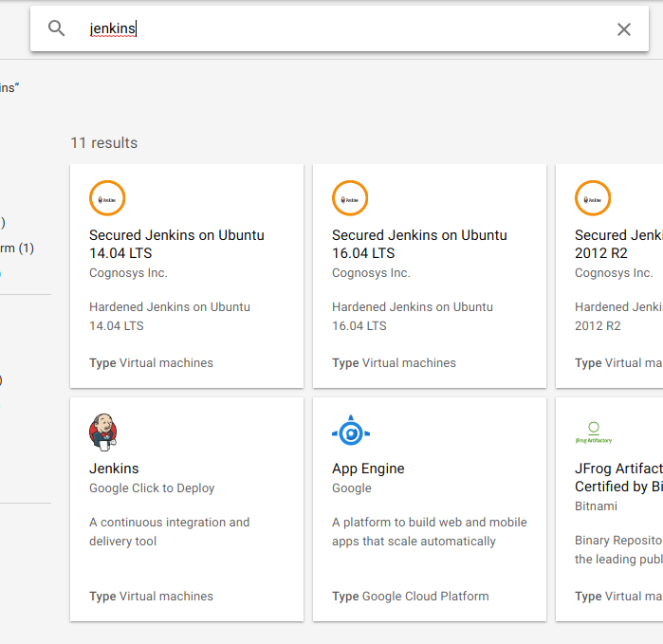Click 'A platform to build web and mobile apps' description
The height and width of the screenshot is (644, 663).
[x=429, y=531]
